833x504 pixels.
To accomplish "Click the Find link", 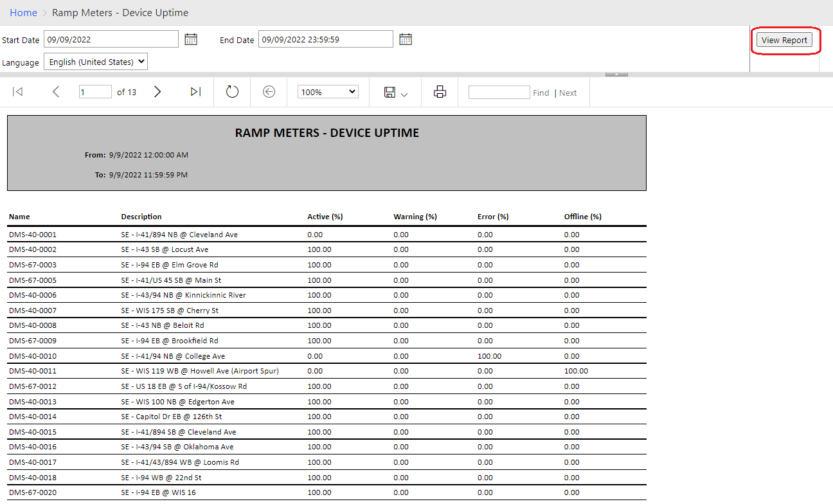I will click(x=541, y=93).
